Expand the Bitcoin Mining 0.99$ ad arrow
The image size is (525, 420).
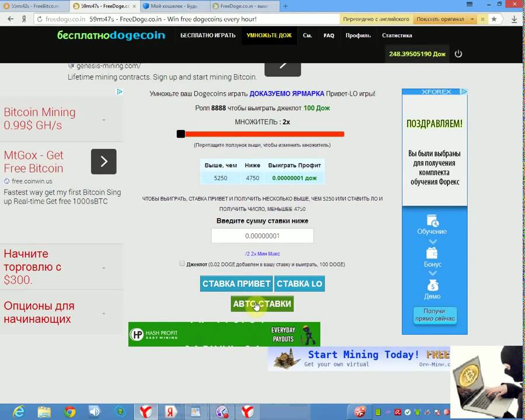click(x=104, y=120)
